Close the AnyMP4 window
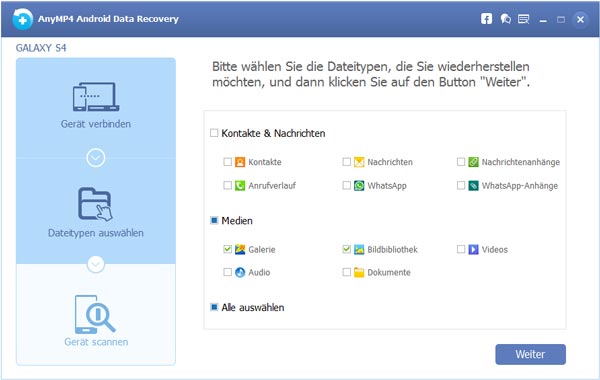Image resolution: width=600 pixels, height=380 pixels. point(580,19)
